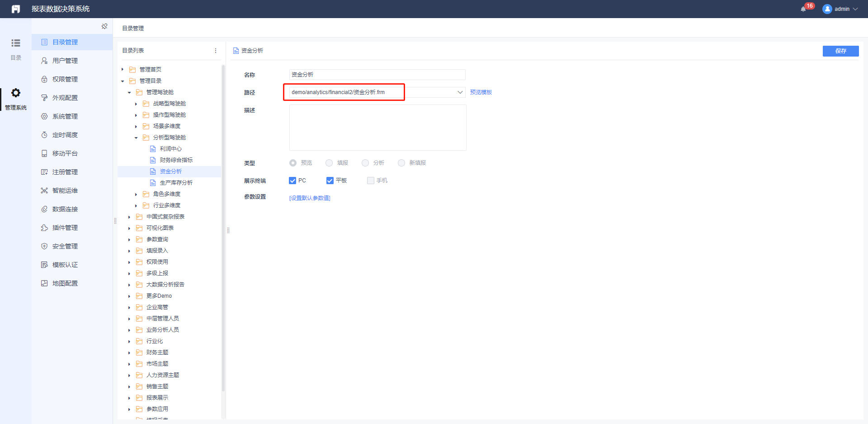Image resolution: width=868 pixels, height=424 pixels.
Task: Click the 用户管理 icon
Action: coord(44,61)
